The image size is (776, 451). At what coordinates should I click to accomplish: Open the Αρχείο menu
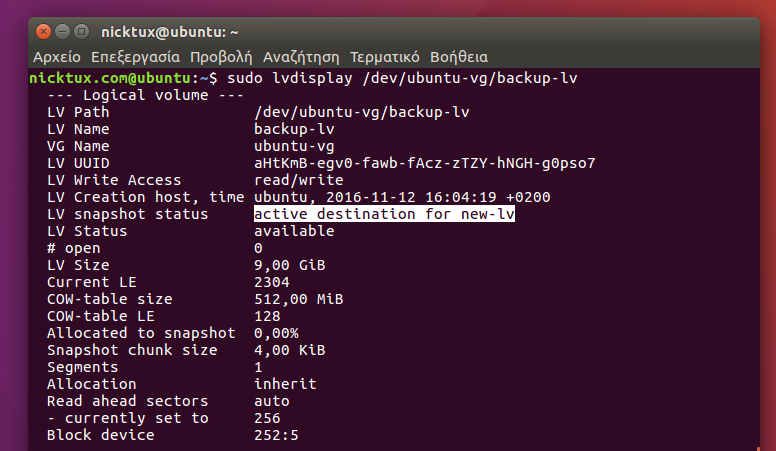[x=57, y=56]
